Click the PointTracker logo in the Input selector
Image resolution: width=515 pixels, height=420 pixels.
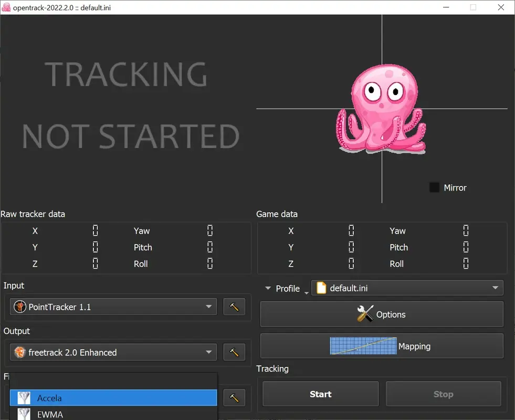[x=19, y=307]
